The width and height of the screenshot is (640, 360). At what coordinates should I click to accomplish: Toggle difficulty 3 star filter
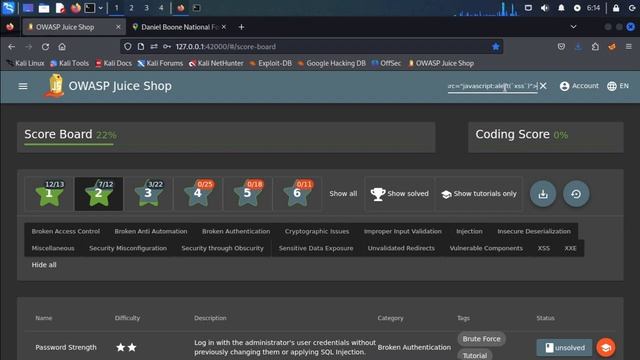pos(149,193)
